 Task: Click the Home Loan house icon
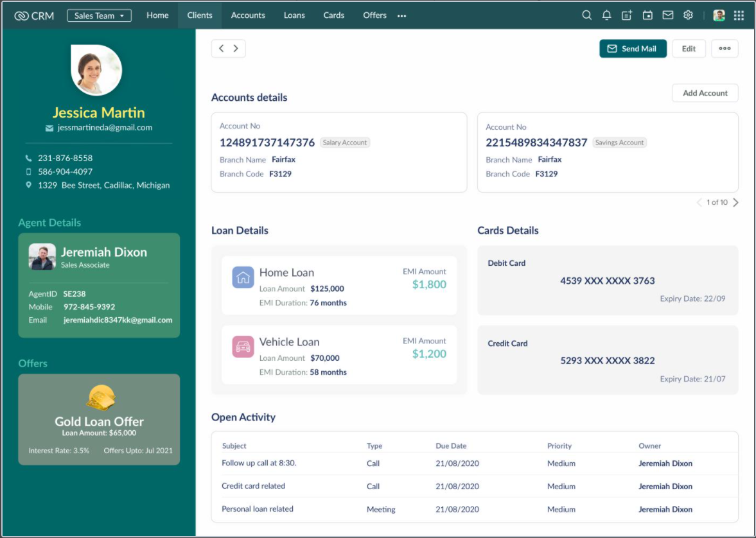coord(243,278)
